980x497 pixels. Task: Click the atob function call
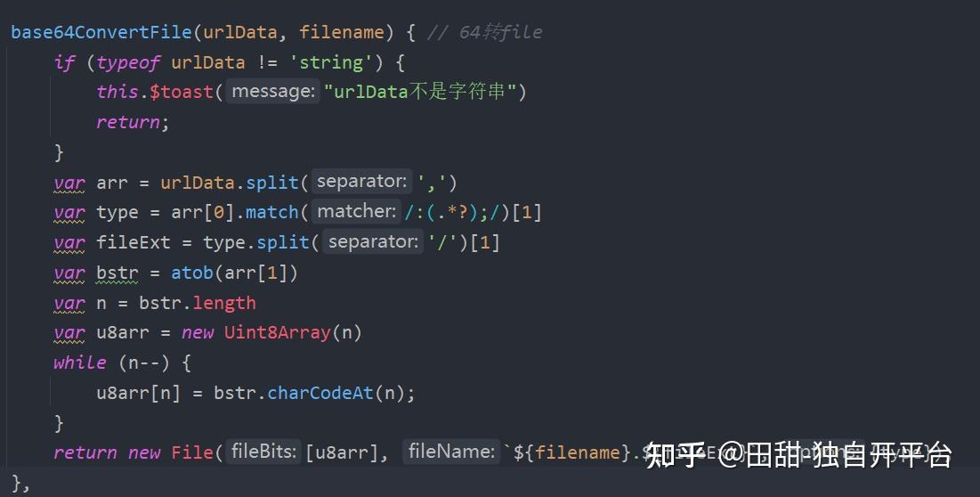coord(192,273)
